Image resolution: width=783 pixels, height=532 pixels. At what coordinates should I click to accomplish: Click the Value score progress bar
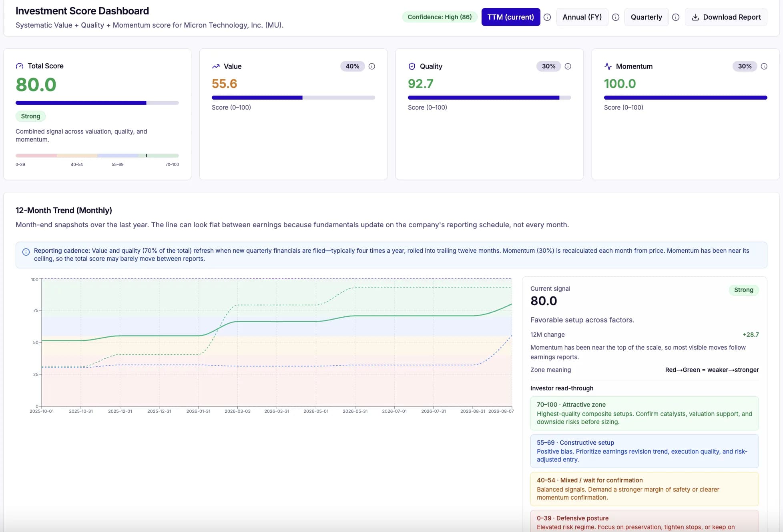coord(293,98)
